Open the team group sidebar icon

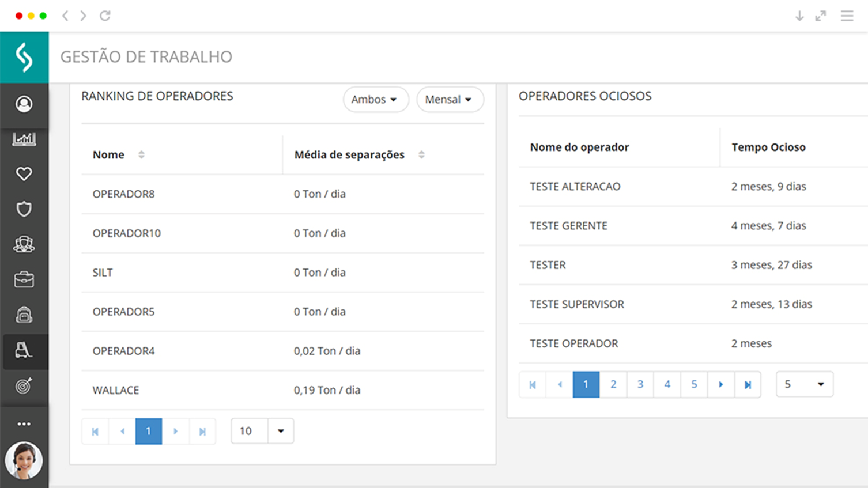[x=24, y=244]
